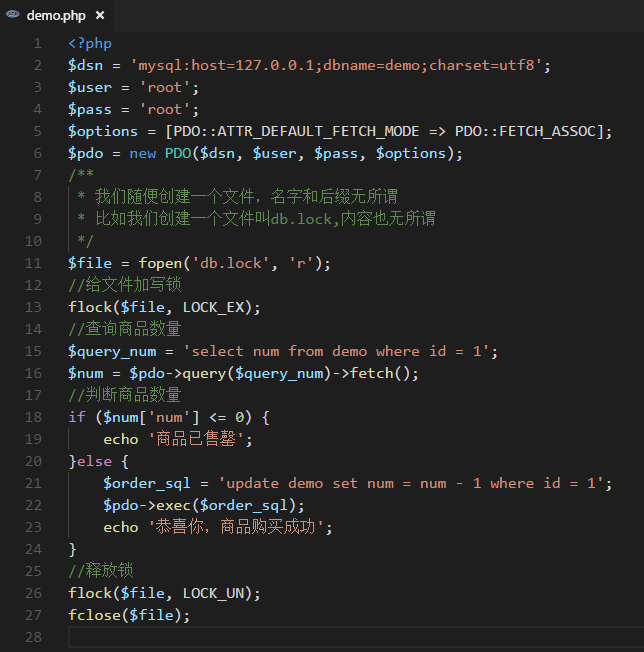Place cursor on the <?php opening tag

(90, 43)
